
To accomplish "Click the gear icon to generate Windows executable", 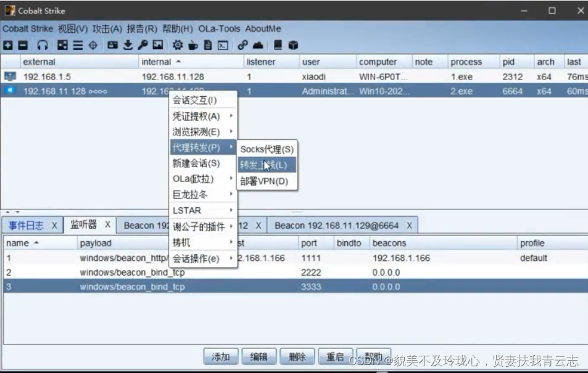I will 178,46.
